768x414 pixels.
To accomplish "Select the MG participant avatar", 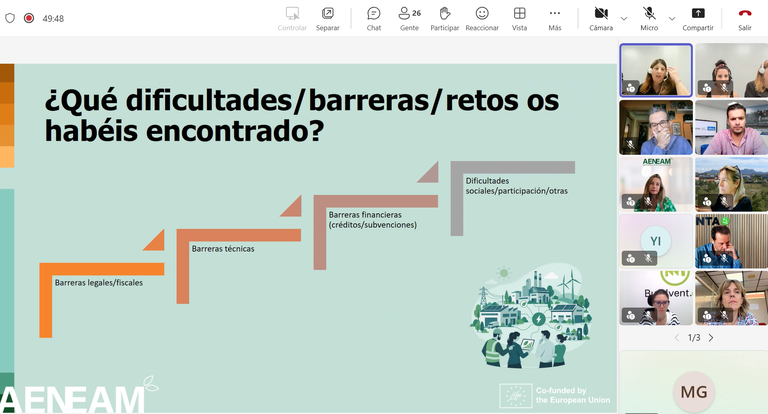I will [x=694, y=391].
